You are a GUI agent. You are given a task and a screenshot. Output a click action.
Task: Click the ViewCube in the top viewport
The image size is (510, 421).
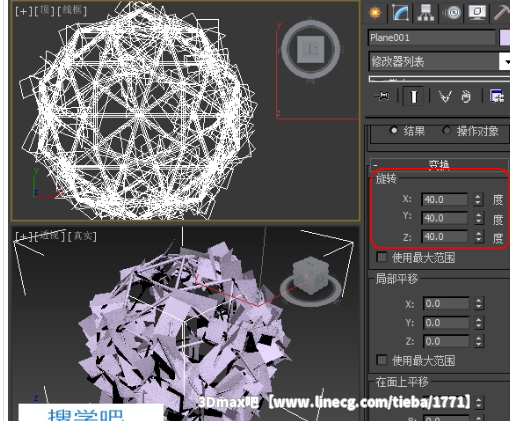[311, 49]
